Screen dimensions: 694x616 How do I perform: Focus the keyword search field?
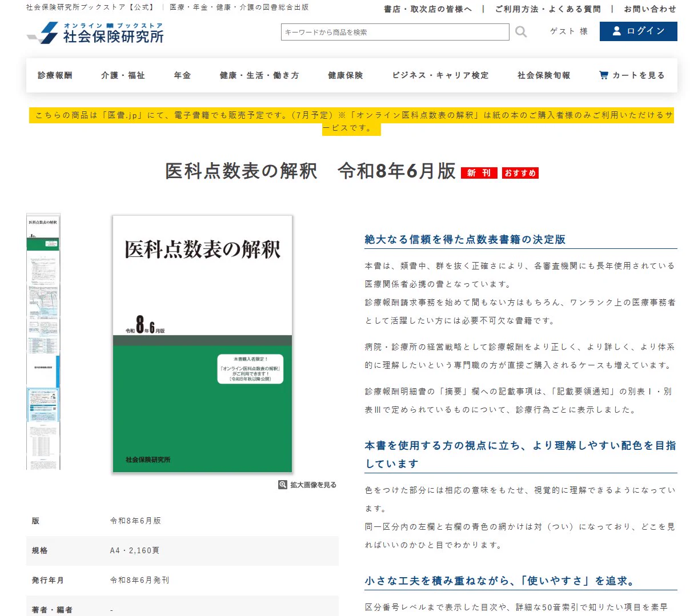(x=395, y=32)
